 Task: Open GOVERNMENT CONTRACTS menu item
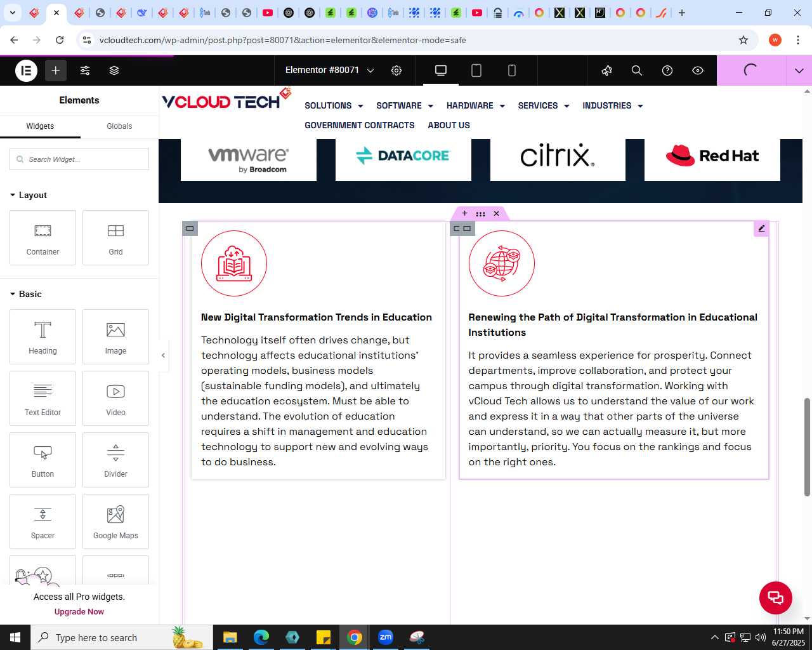tap(360, 125)
